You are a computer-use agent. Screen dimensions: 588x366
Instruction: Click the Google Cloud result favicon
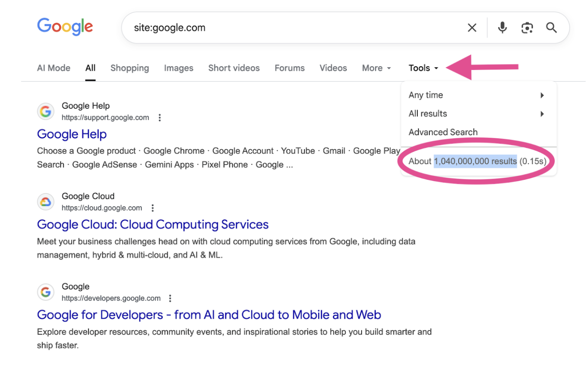[x=46, y=202]
